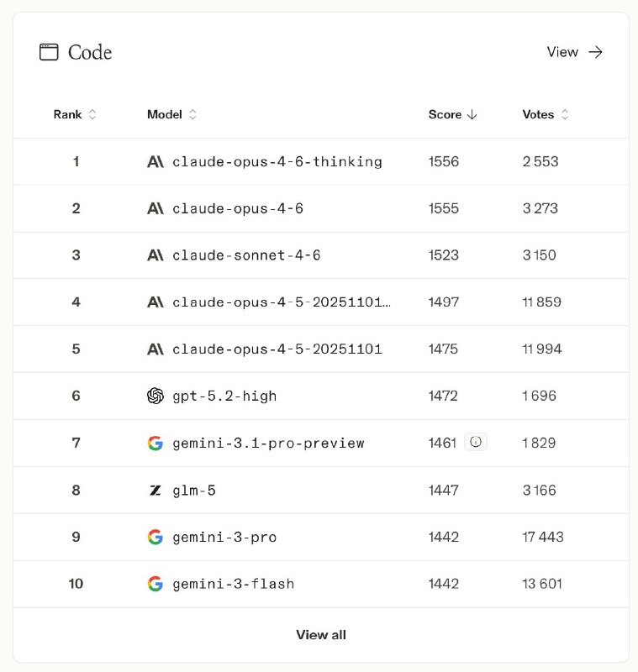Viewport: 638px width, 672px height.
Task: Open the info tooltip next to gemini-3.1-pro-preview's score
Action: click(476, 442)
